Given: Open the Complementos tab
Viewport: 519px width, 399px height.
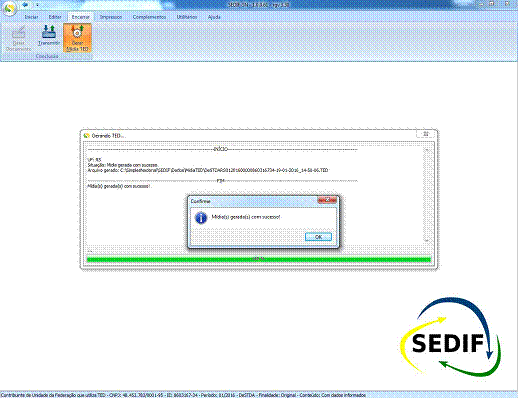Looking at the screenshot, I should click(x=149, y=17).
